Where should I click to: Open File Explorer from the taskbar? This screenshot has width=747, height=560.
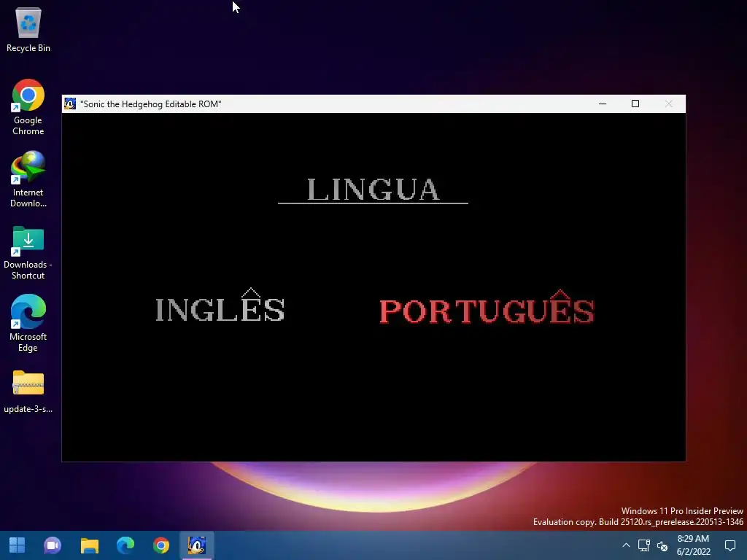[x=89, y=545]
